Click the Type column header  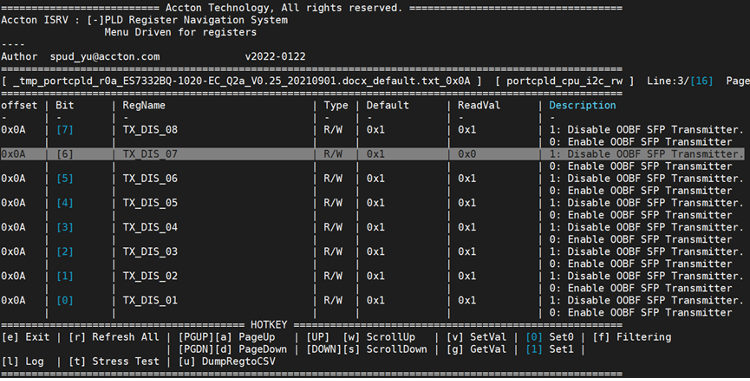click(336, 106)
